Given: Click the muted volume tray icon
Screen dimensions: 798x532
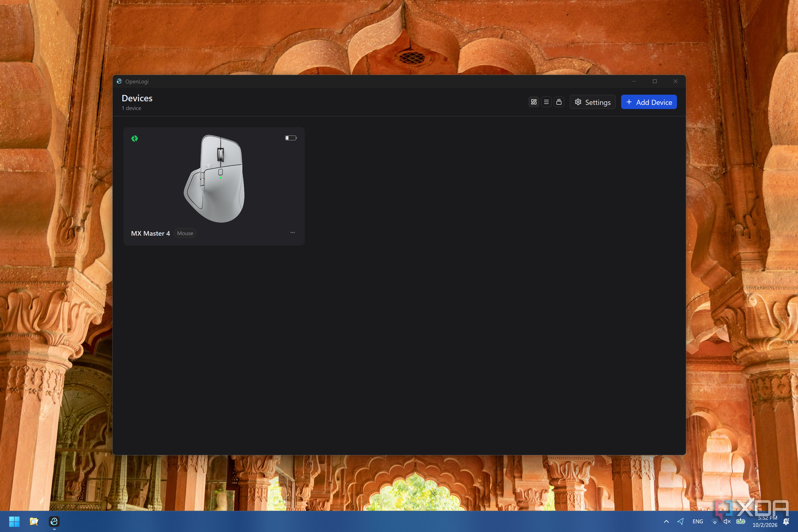Looking at the screenshot, I should 727,522.
